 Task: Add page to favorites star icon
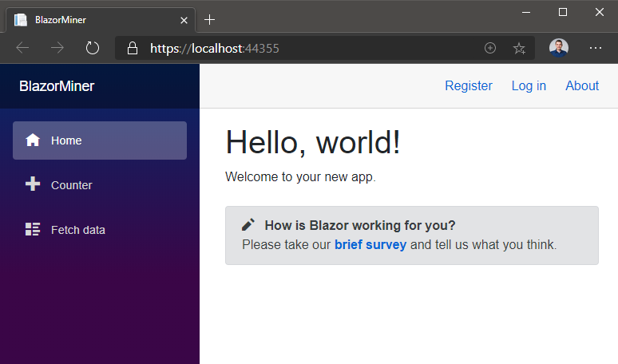[519, 49]
